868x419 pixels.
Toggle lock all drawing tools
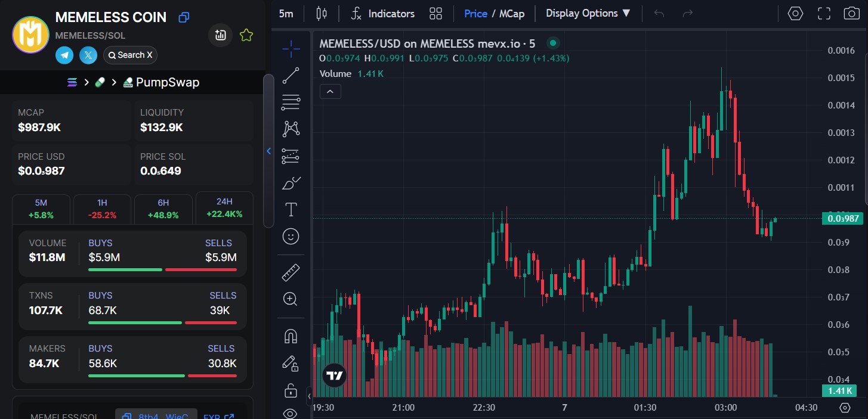coord(291,391)
